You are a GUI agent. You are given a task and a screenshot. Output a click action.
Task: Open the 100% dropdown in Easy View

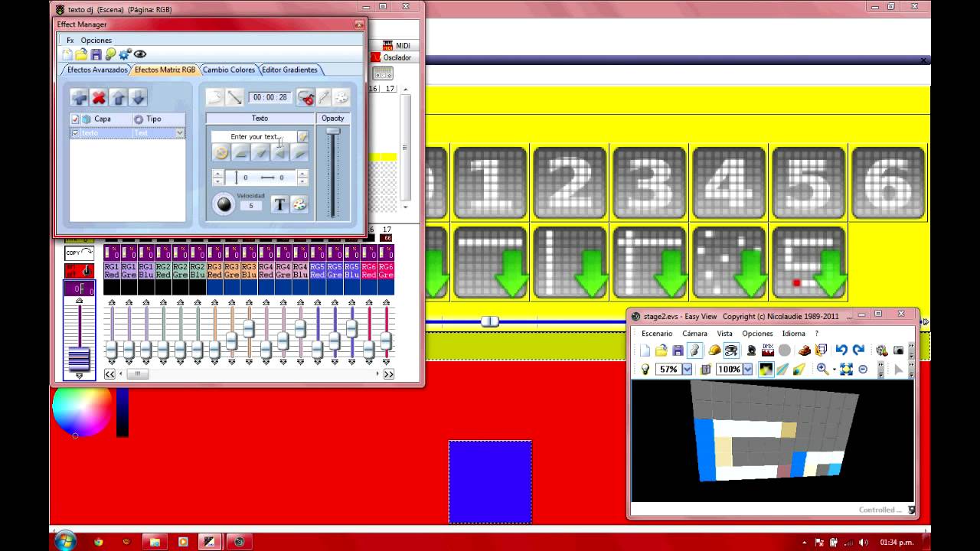[747, 369]
